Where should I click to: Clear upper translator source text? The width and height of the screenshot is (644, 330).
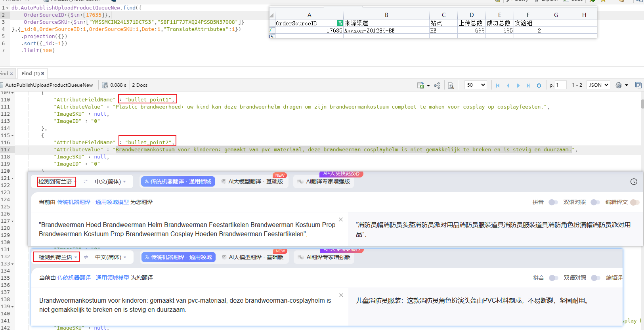click(341, 219)
